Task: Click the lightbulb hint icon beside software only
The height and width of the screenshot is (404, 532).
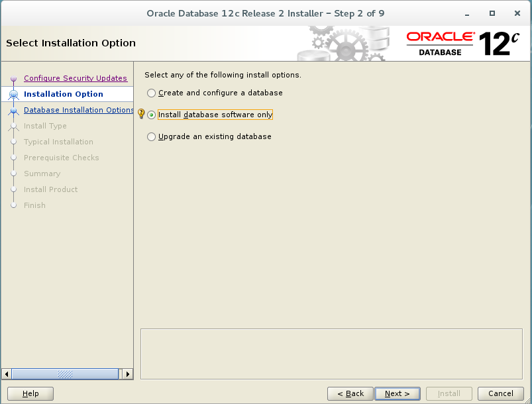Action: click(141, 114)
